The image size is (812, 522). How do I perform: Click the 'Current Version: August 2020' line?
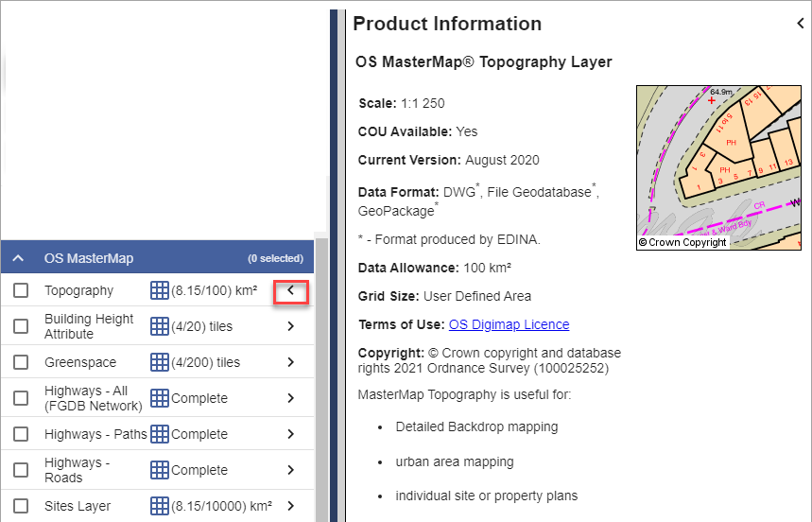point(448,160)
